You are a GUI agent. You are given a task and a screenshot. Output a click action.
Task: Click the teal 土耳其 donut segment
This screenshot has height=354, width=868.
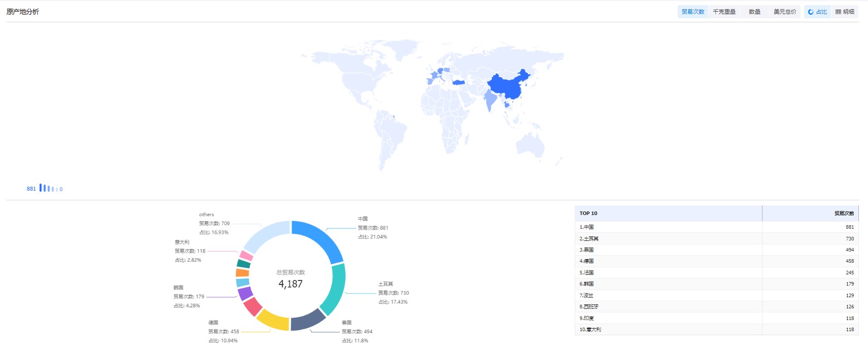(x=336, y=290)
